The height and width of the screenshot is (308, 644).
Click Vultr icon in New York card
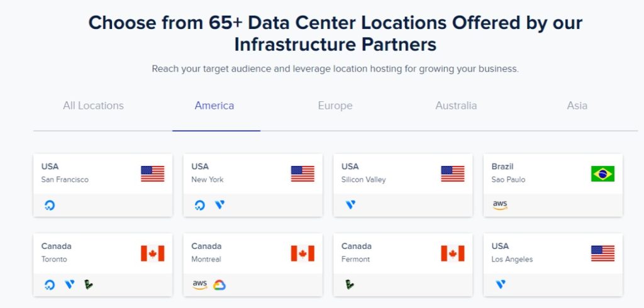tap(219, 204)
